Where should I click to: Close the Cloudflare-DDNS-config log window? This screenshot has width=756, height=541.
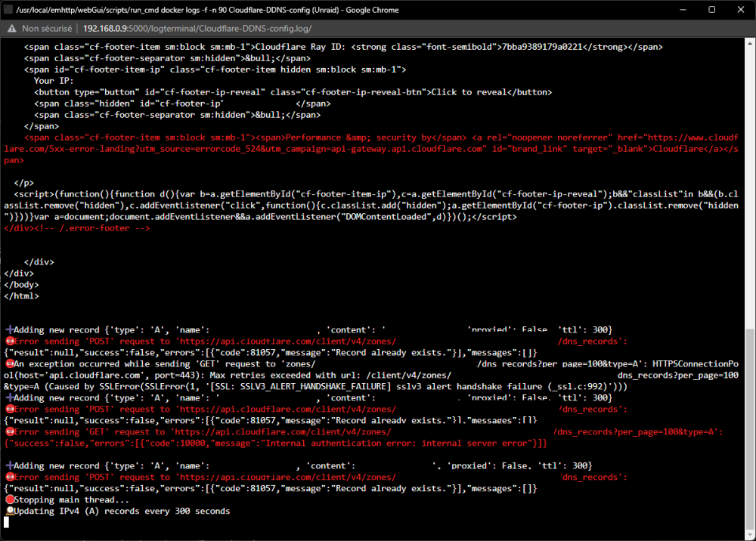point(741,10)
